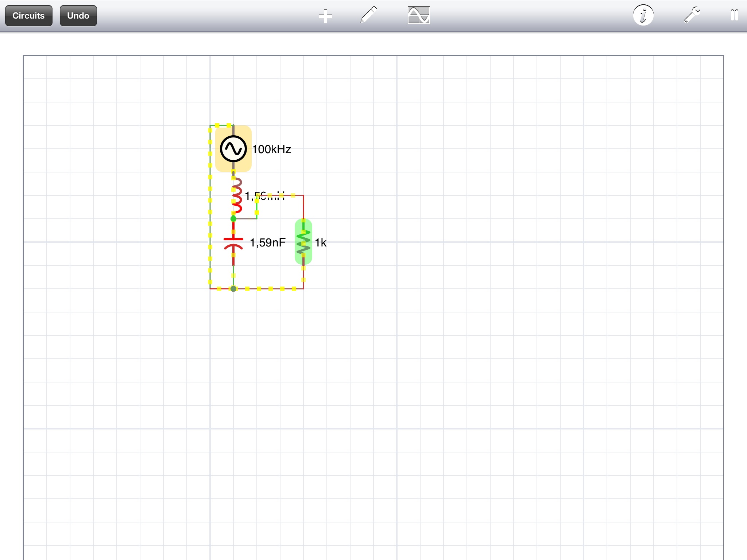Click the wire above the resistor

tap(303, 207)
